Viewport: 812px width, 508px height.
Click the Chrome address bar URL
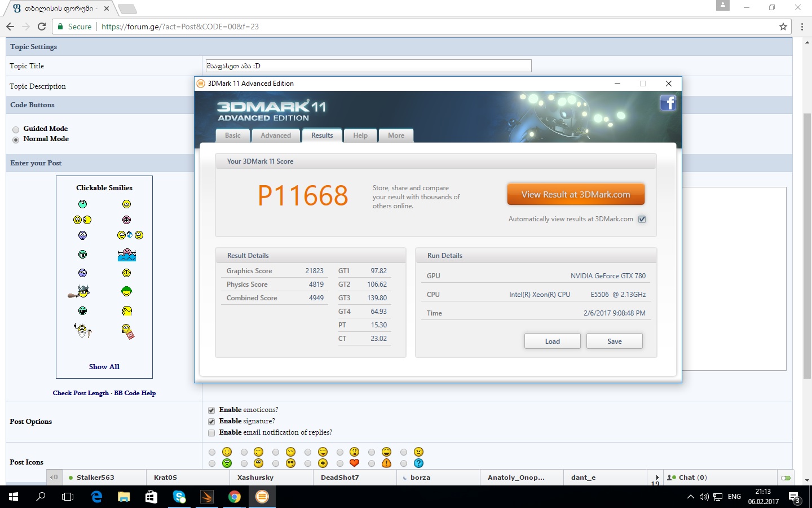pos(180,27)
